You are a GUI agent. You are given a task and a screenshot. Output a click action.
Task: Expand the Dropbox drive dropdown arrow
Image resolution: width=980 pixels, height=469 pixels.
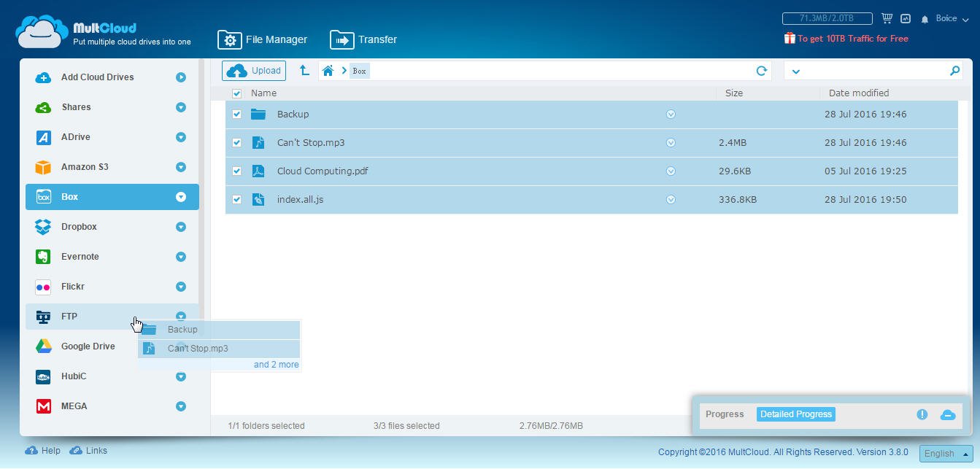coord(180,227)
